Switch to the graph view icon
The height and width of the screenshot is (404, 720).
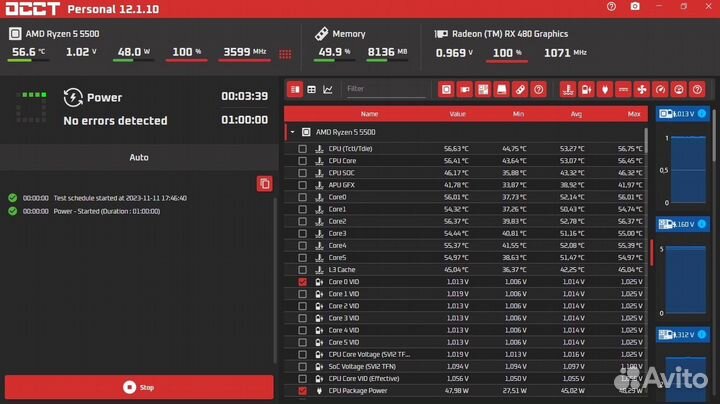pyautogui.click(x=328, y=90)
